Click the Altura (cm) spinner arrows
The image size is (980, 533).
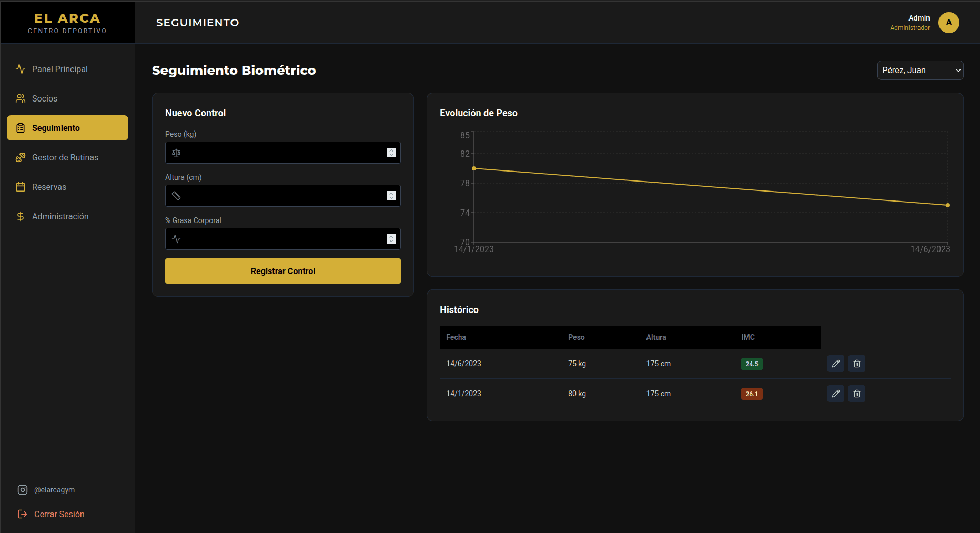(x=391, y=196)
